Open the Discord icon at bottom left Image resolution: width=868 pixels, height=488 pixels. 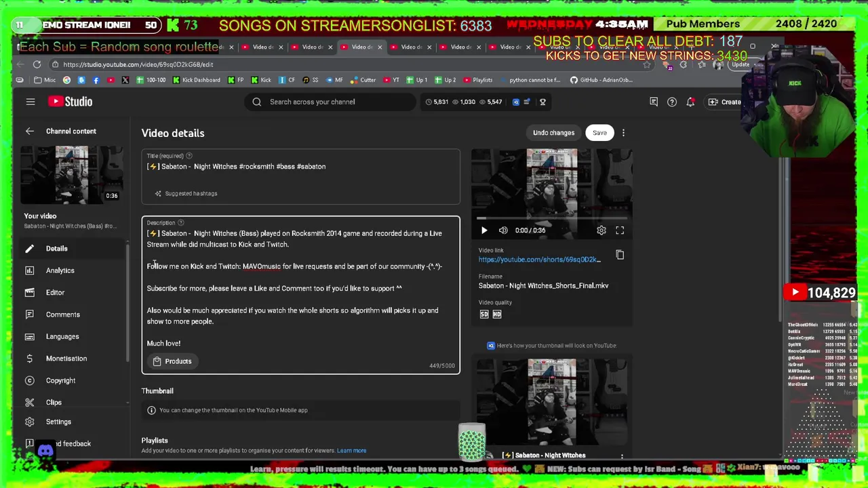[45, 451]
